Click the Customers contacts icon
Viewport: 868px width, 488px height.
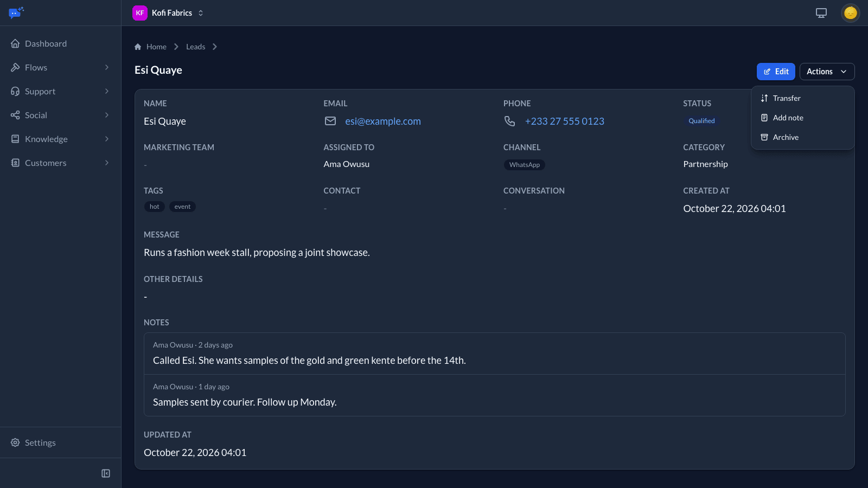point(15,163)
